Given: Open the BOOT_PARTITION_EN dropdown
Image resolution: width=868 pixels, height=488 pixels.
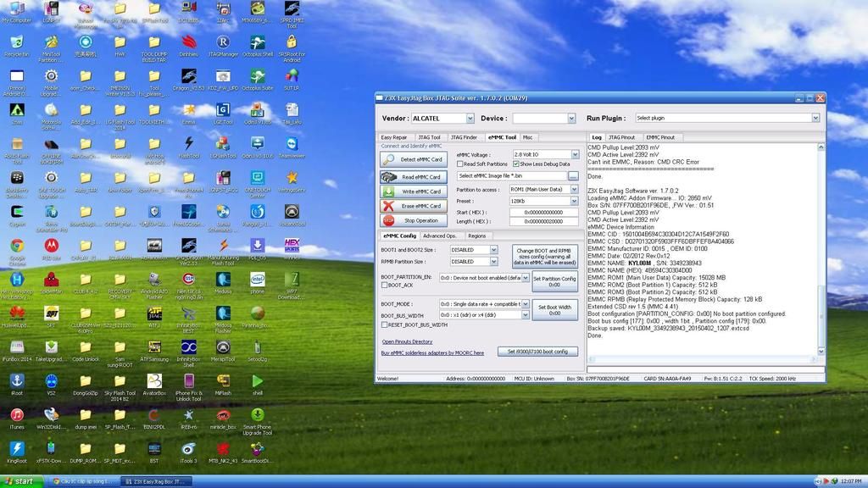Looking at the screenshot, I should click(x=526, y=278).
